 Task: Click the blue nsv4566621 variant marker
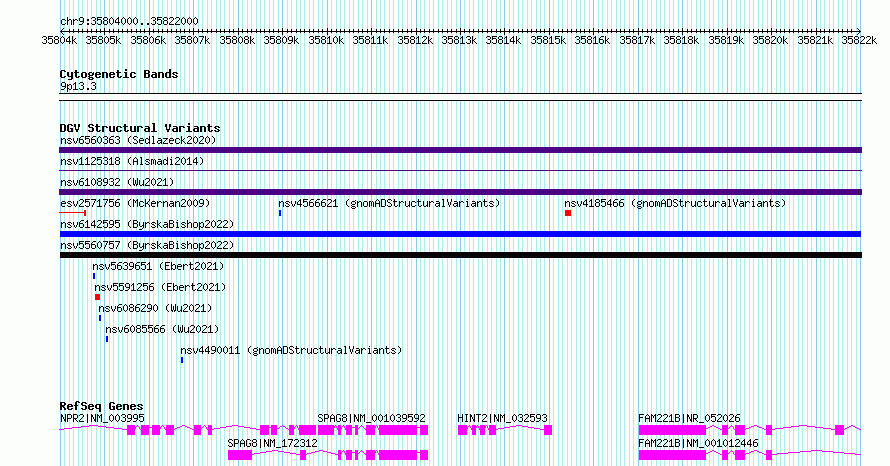coord(280,213)
